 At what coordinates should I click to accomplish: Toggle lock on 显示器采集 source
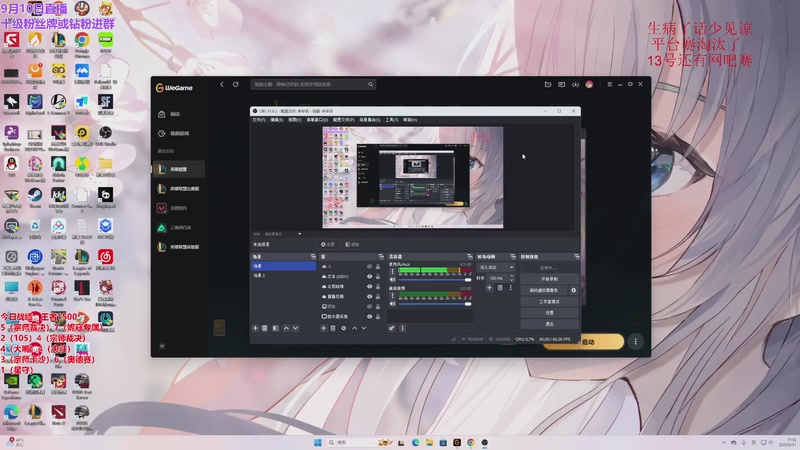pos(378,316)
